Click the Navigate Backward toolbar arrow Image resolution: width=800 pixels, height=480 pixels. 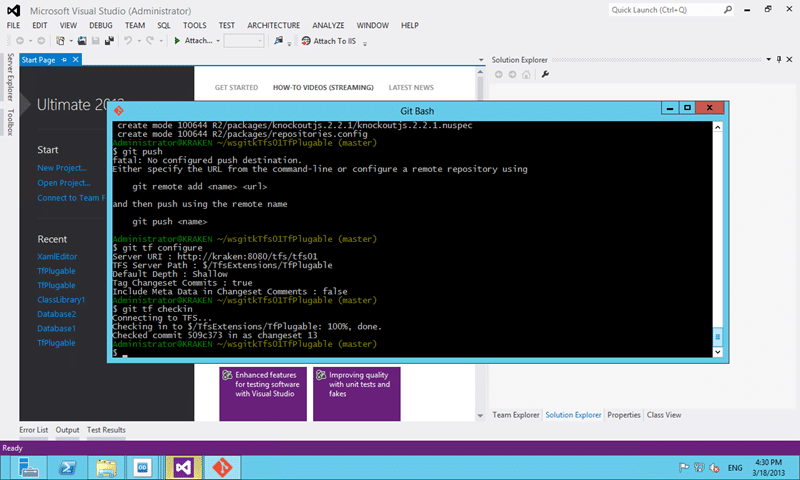20,41
